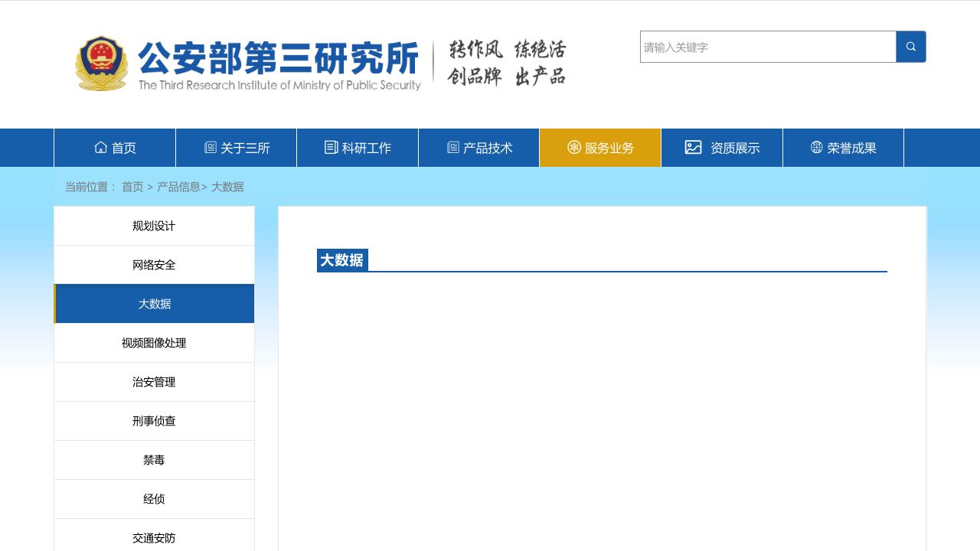Viewport: 980px width, 551px height.
Task: Click the 产品信息 breadcrumb link
Action: click(178, 187)
